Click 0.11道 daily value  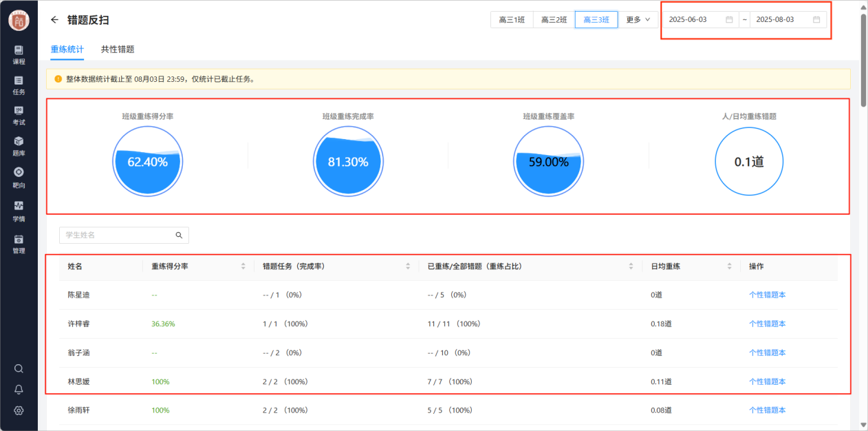pos(661,381)
